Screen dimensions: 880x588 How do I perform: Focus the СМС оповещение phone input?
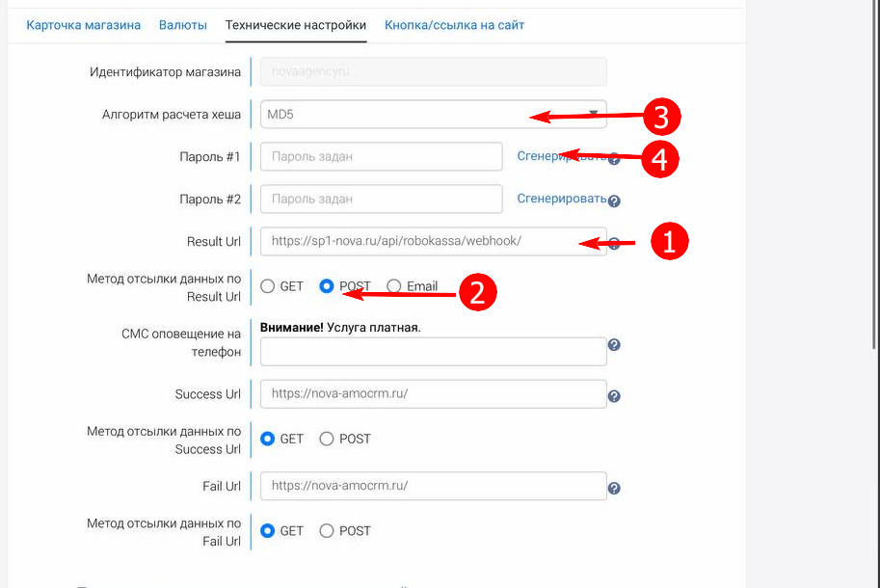pos(433,352)
